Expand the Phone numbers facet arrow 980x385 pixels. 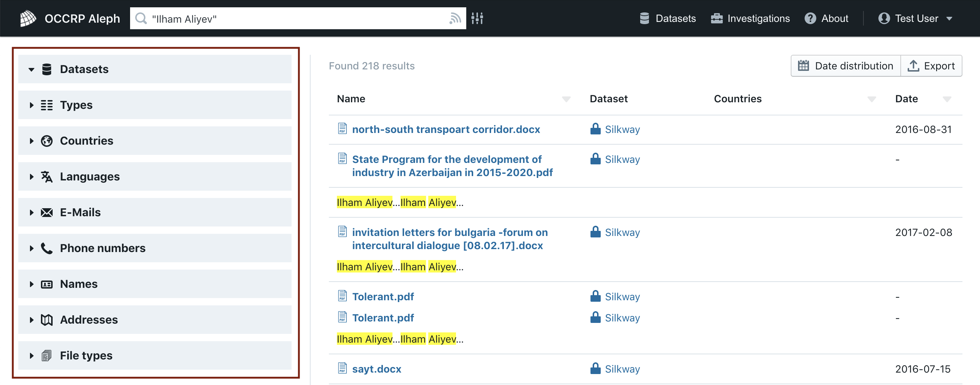point(31,248)
